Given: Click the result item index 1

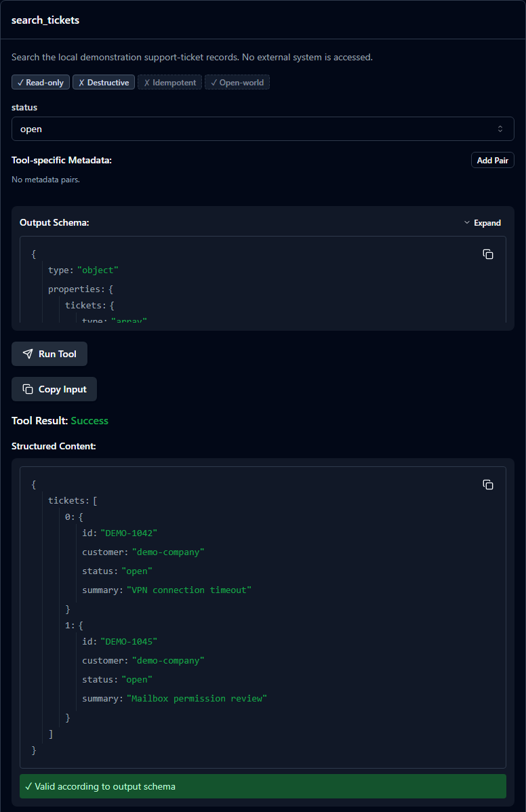Looking at the screenshot, I should pos(69,626).
